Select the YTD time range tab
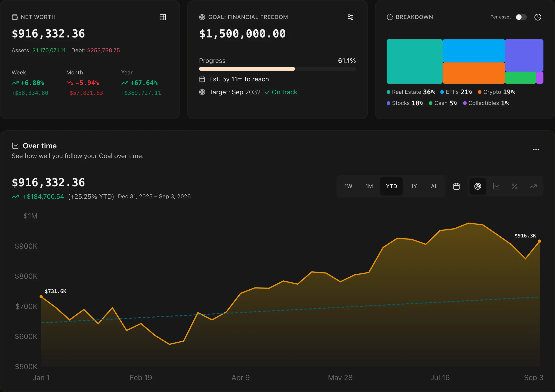Image resolution: width=555 pixels, height=392 pixels. (x=391, y=186)
